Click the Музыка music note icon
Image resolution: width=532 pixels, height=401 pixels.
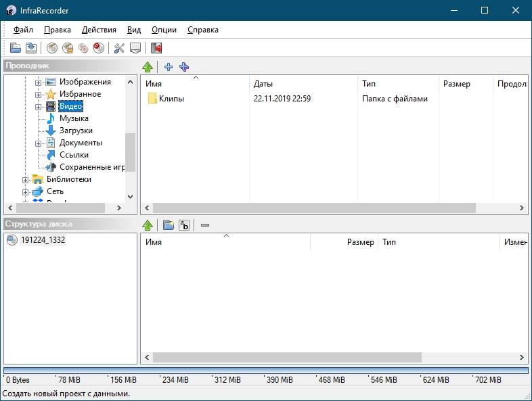(51, 118)
